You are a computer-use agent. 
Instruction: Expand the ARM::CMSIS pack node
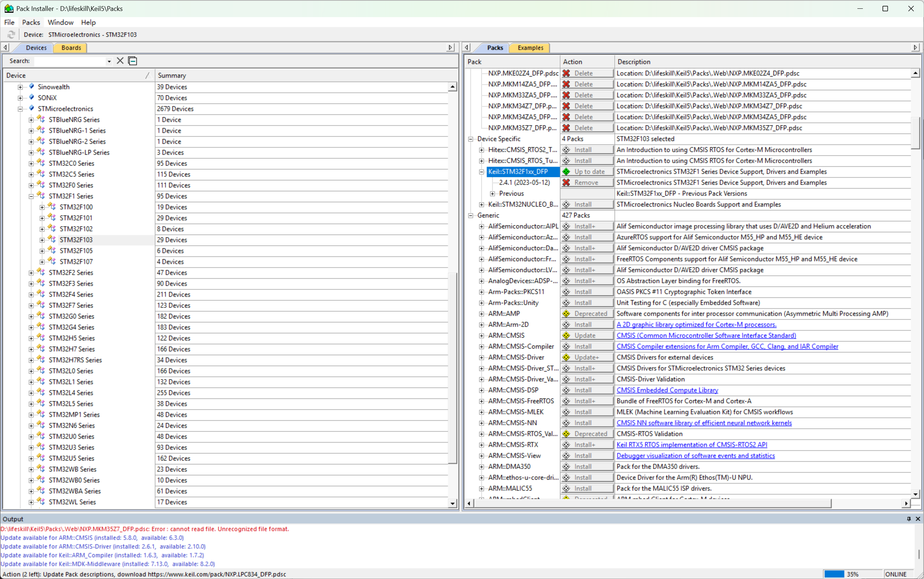pos(482,335)
